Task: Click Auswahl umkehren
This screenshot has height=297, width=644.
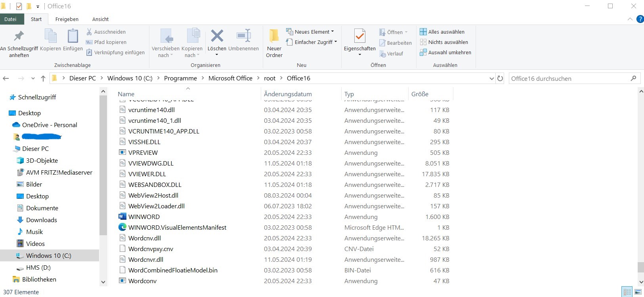Action: pyautogui.click(x=445, y=52)
